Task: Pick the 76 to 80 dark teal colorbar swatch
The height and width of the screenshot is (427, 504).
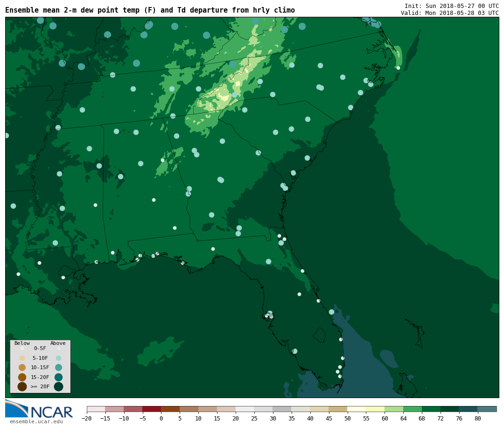Action: (x=469, y=409)
